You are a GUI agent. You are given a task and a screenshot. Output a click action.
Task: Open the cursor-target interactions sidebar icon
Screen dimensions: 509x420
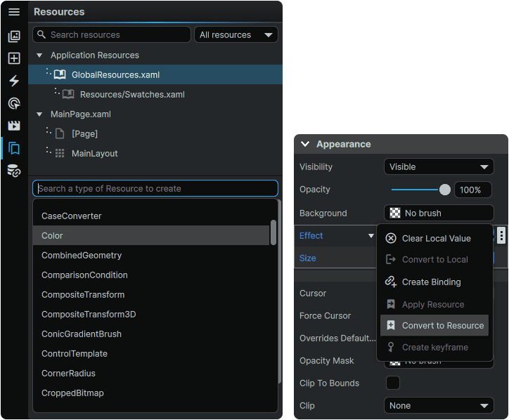pyautogui.click(x=14, y=103)
